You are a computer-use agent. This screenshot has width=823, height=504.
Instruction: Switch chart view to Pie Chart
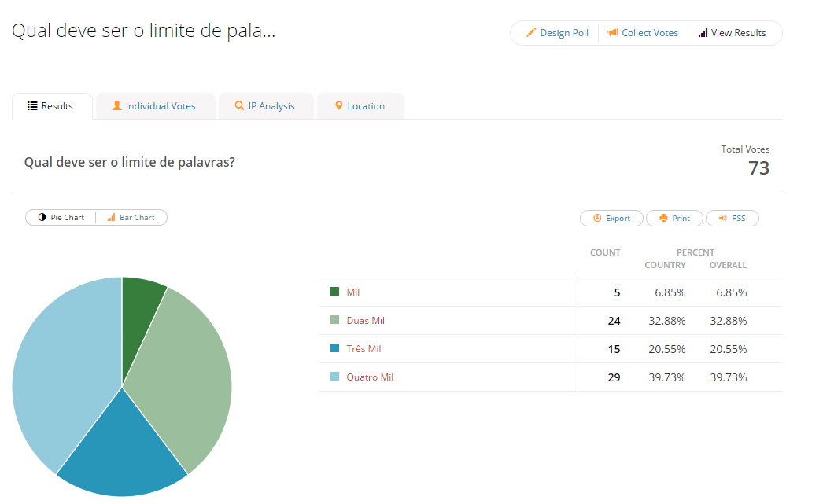coord(61,218)
